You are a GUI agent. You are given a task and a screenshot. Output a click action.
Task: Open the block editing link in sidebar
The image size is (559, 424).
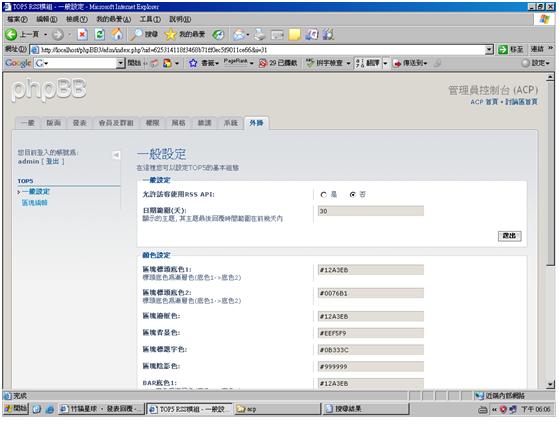35,203
